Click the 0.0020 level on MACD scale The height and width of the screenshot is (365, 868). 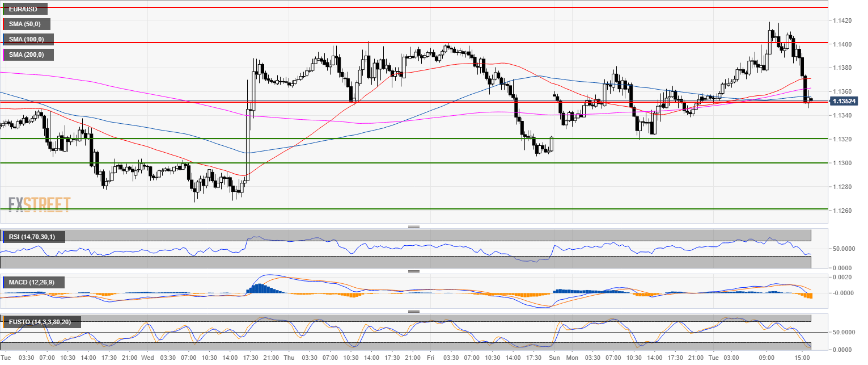click(842, 276)
